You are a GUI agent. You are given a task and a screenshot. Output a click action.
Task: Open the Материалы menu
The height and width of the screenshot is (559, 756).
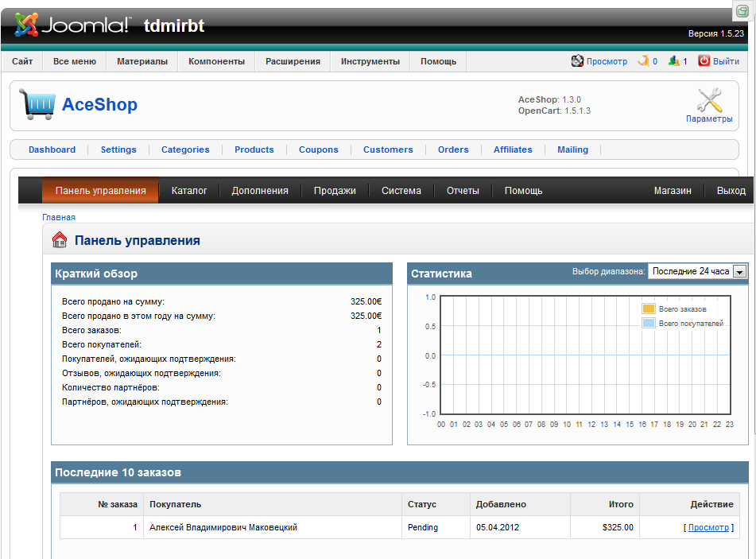[142, 61]
